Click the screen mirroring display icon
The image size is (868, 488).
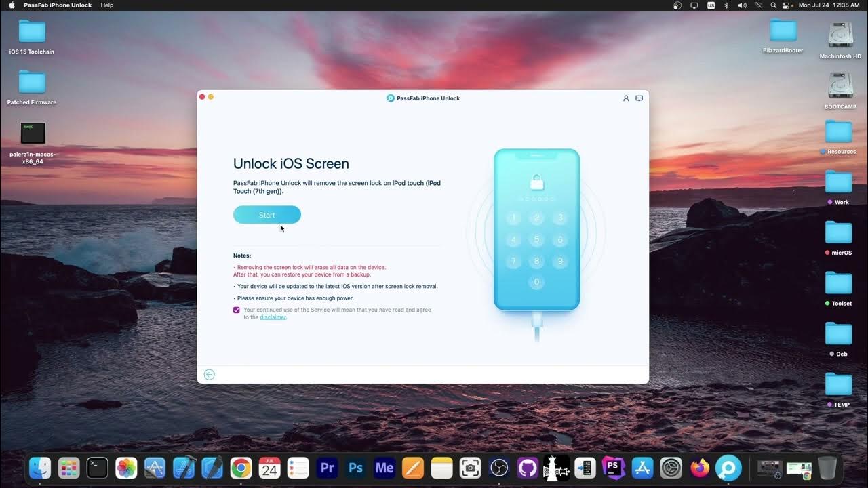click(694, 5)
